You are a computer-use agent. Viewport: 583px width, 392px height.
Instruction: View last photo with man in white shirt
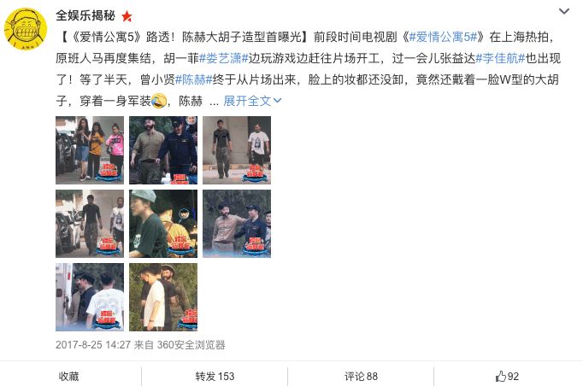163,297
